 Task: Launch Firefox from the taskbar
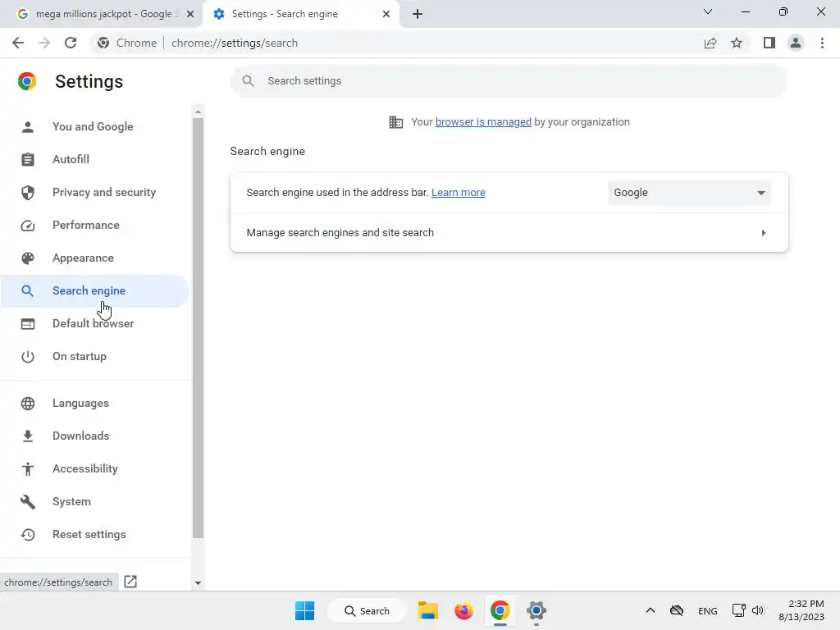tap(464, 610)
